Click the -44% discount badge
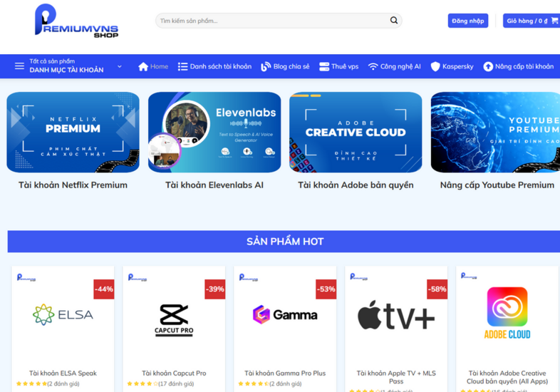This screenshot has width=560, height=392. point(104,289)
